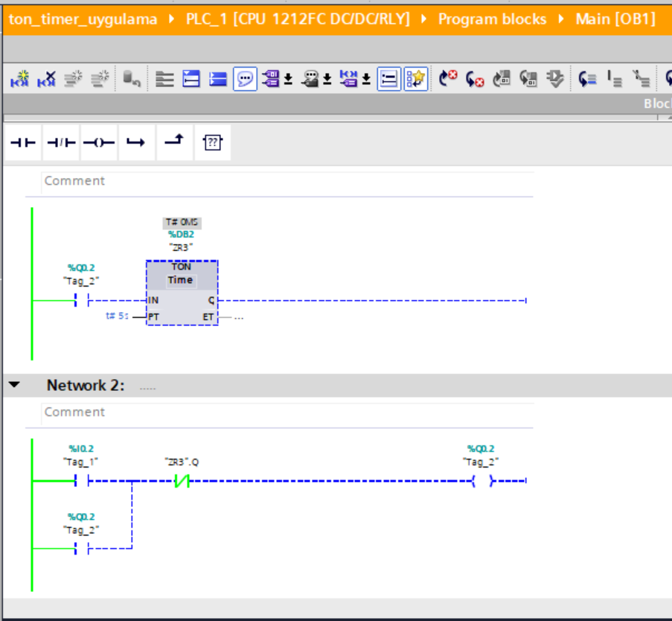Click the "ZR3" instance name above the timer
Image resolution: width=672 pixels, height=621 pixels.
181,247
